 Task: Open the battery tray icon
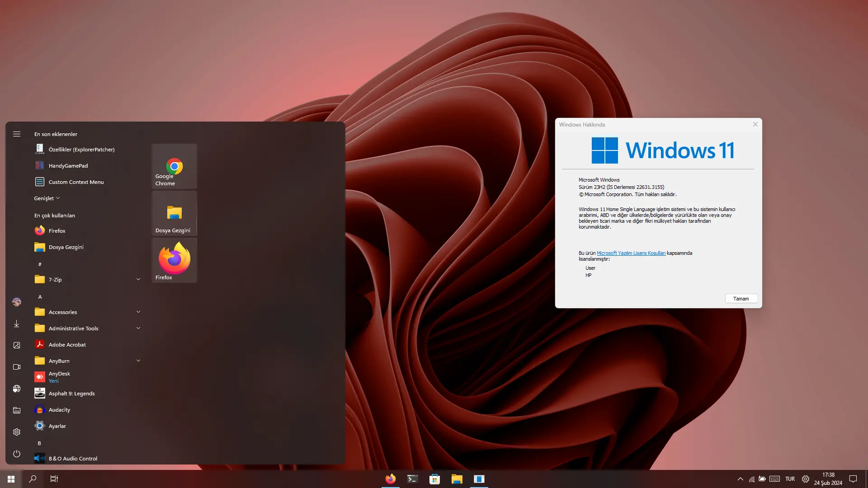762,479
